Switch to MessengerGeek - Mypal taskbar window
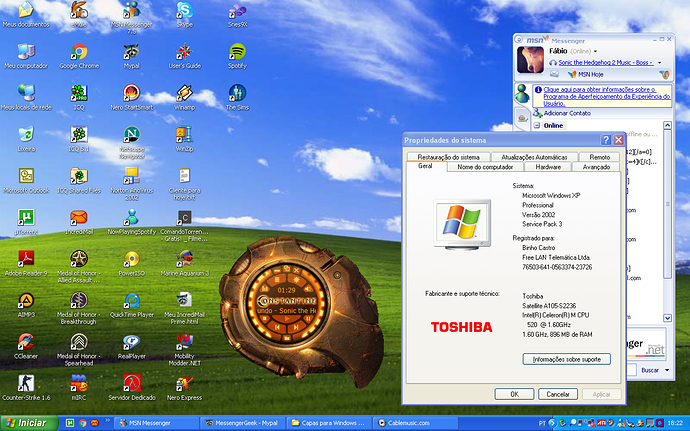 242,423
